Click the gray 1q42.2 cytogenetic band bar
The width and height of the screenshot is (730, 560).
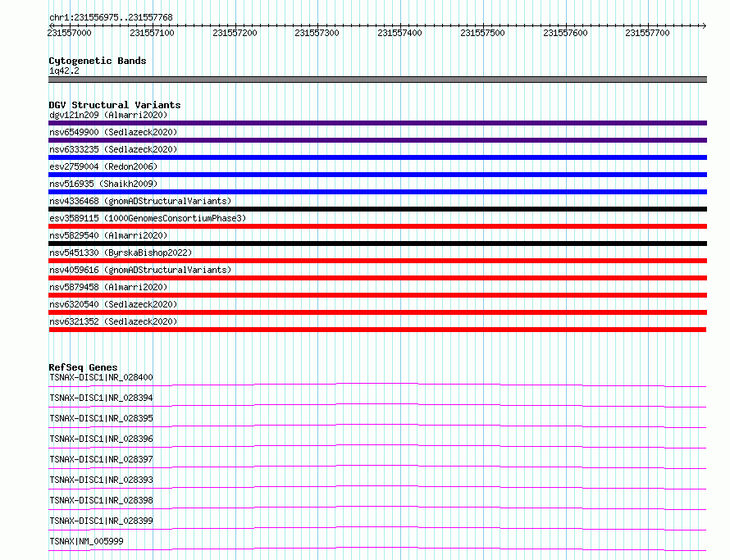coord(377,80)
